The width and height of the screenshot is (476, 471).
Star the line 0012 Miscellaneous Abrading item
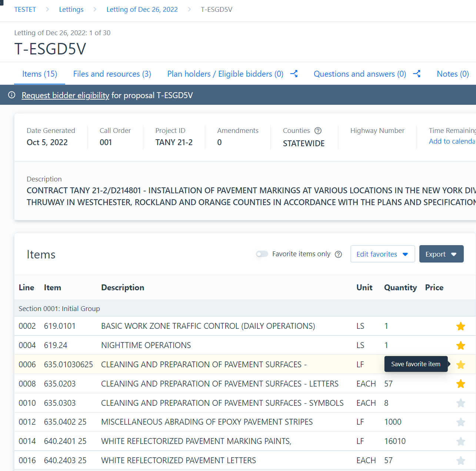click(x=460, y=422)
